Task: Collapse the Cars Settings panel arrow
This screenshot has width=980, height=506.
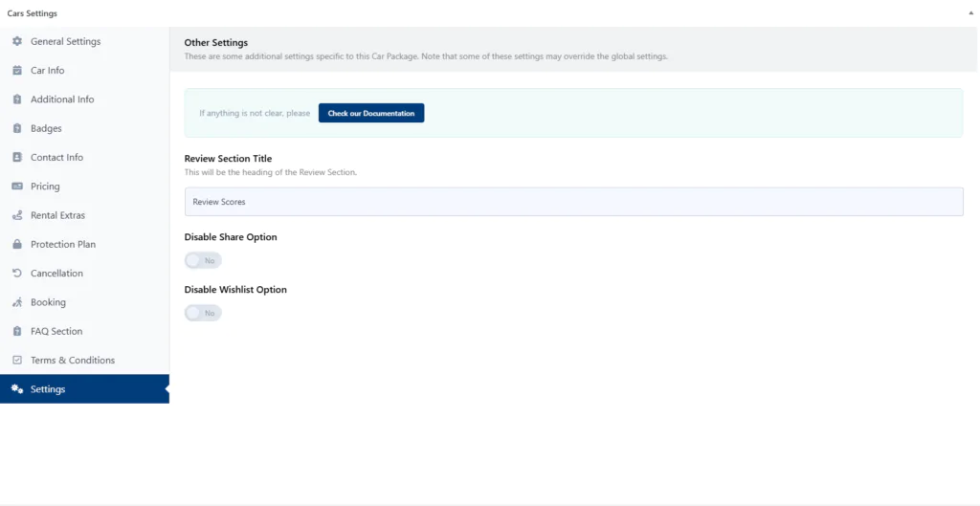Action: click(x=970, y=13)
